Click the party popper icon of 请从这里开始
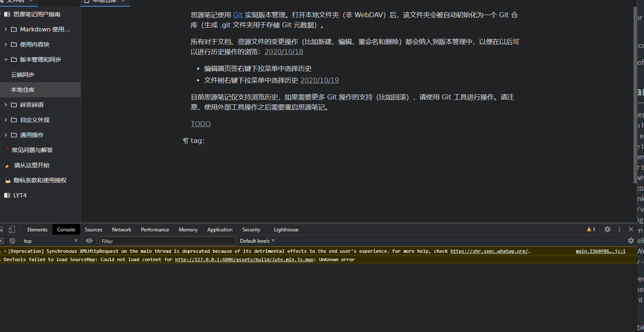Screen dimensions: 644x332 (8, 165)
